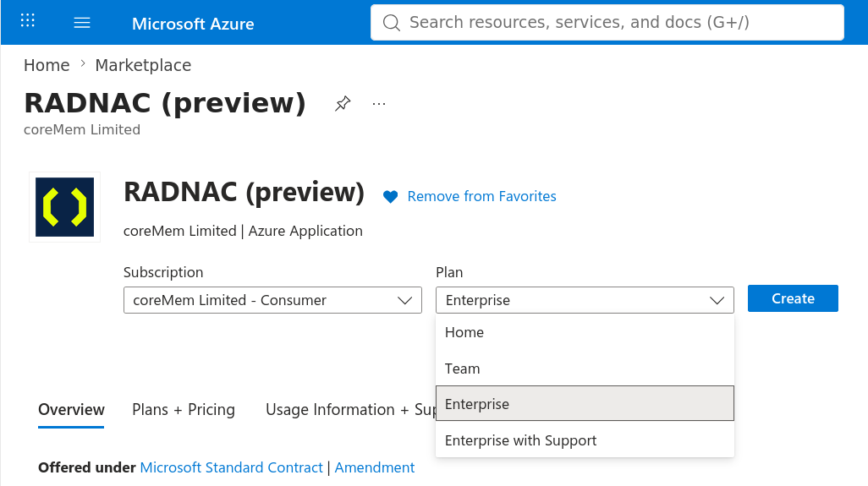Open Usage Information + Support tab
868x486 pixels.
pyautogui.click(x=350, y=410)
